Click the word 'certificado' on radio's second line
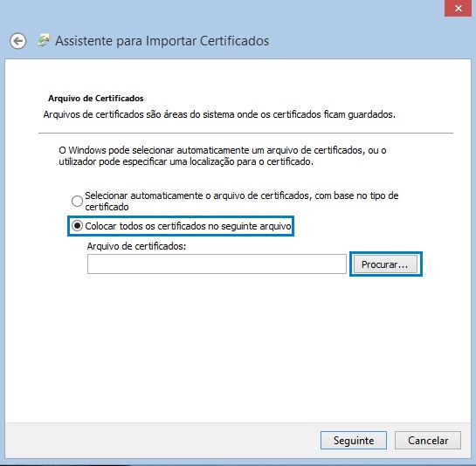The width and height of the screenshot is (476, 466). pos(107,207)
